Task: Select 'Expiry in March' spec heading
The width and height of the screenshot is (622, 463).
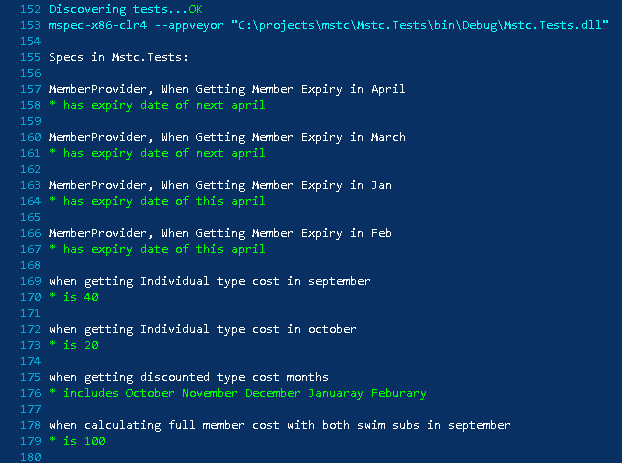Action: 227,137
